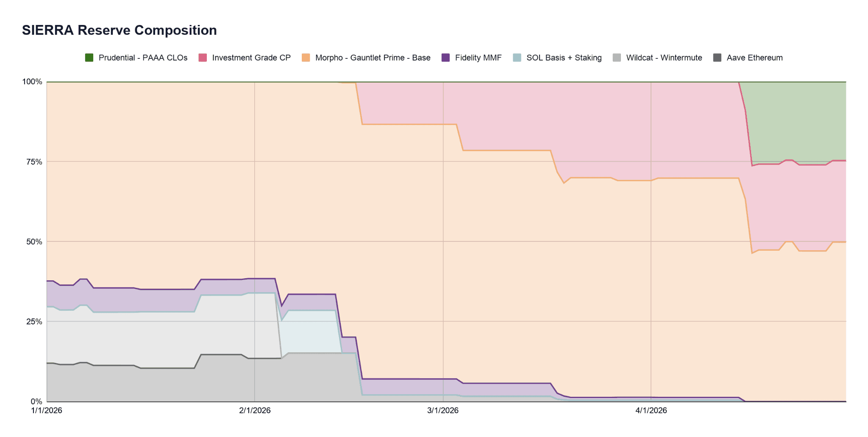The image size is (868, 437).
Task: Click the orange Morpho Gauntlet Prime swatch
Action: point(306,58)
